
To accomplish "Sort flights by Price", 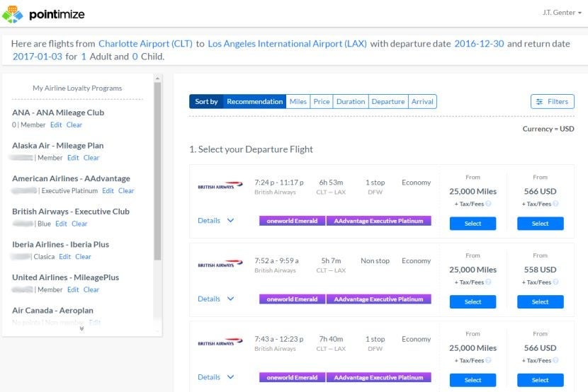I will click(322, 102).
